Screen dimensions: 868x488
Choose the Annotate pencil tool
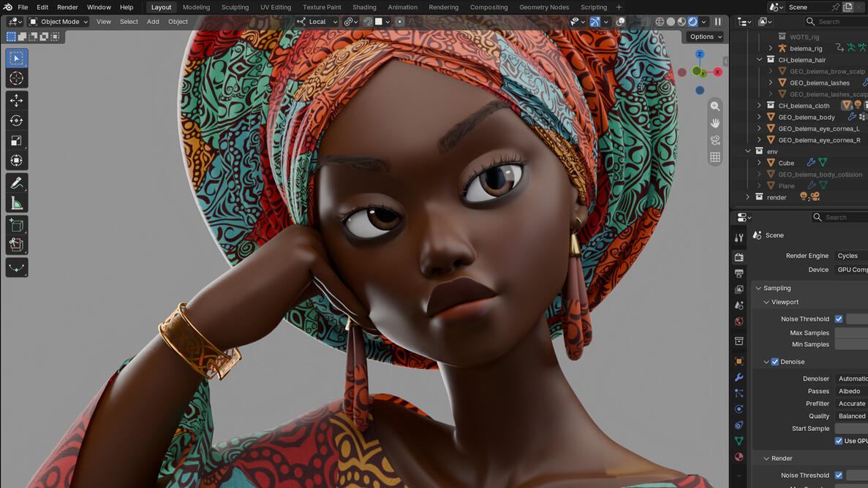pos(17,183)
